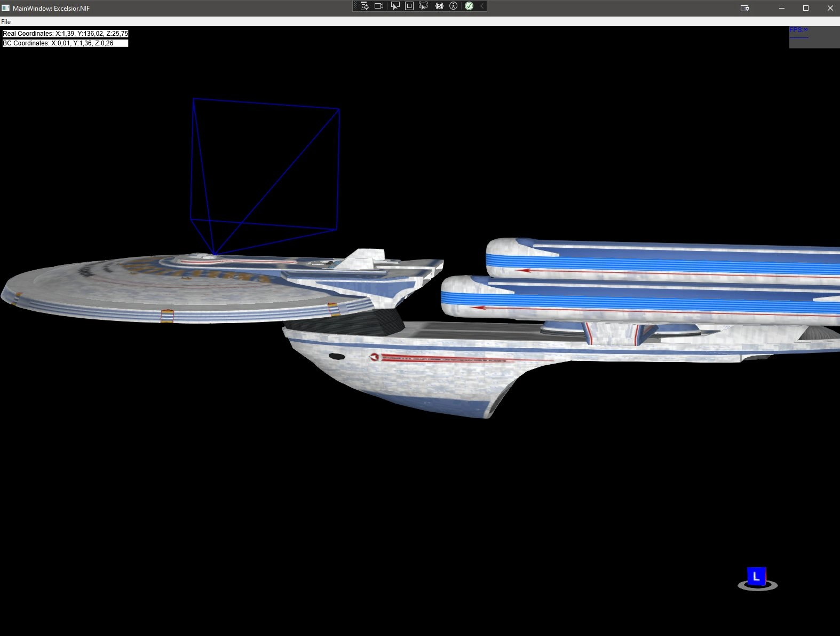Activate the Select Element cursor tool
The width and height of the screenshot is (840, 636).
pos(395,6)
